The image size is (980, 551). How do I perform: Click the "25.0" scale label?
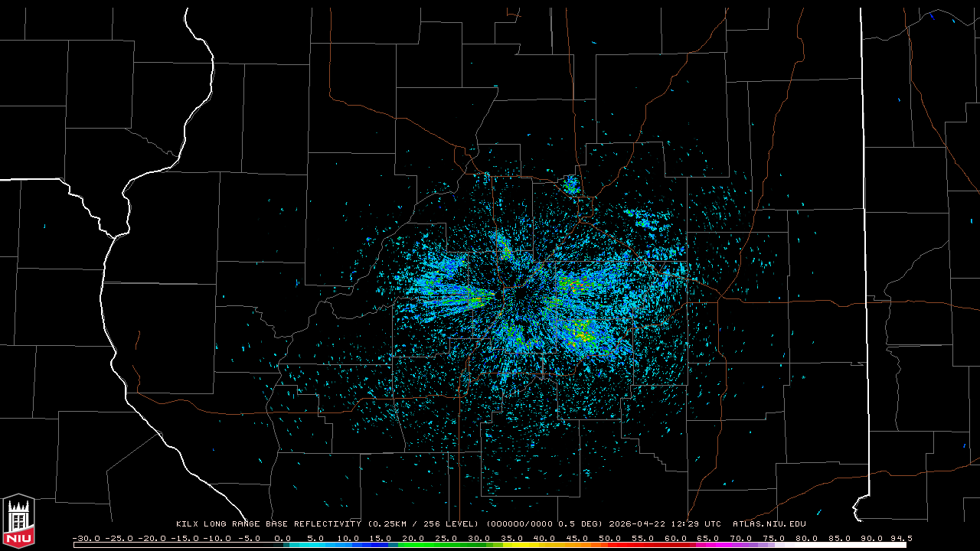(446, 538)
